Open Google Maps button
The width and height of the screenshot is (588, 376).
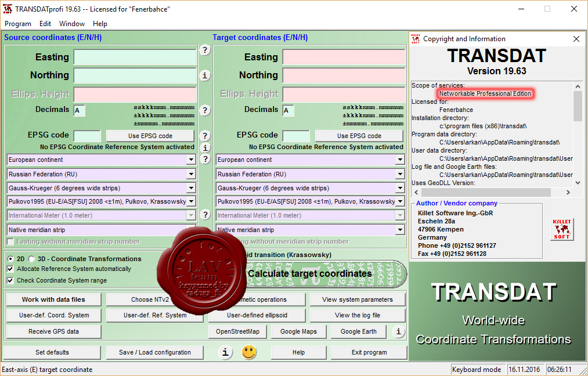(298, 331)
